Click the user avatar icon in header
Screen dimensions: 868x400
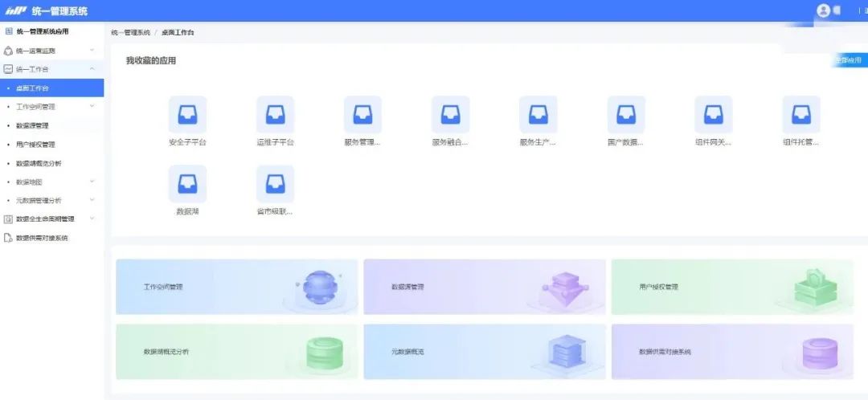[x=823, y=10]
